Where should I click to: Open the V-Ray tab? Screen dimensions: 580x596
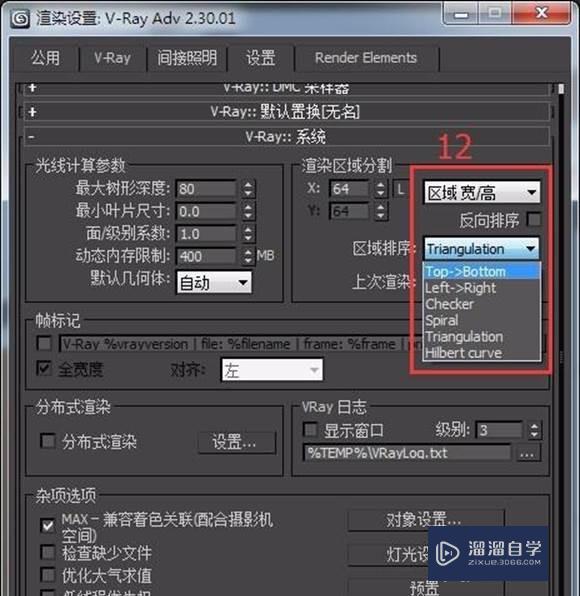[113, 58]
